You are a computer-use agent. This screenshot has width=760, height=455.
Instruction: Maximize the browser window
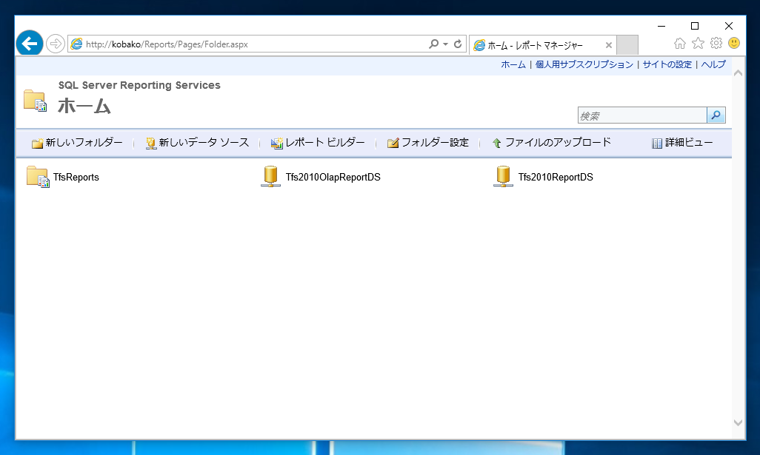pyautogui.click(x=695, y=26)
